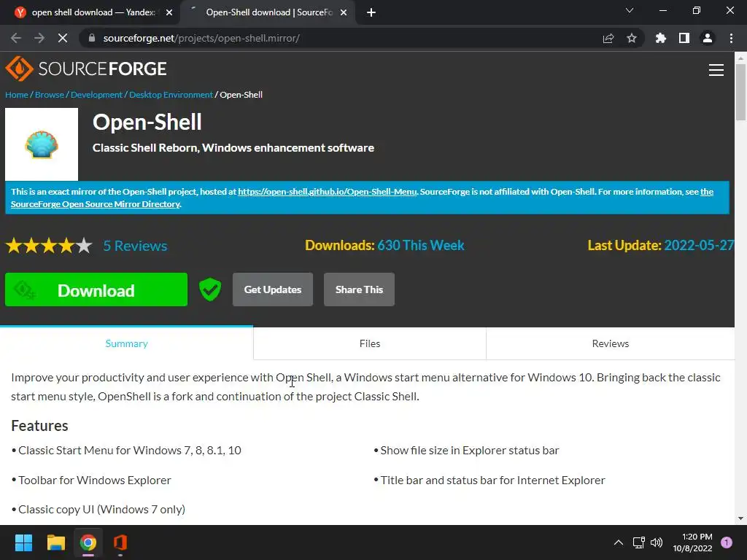Open the Extensions puzzle icon
This screenshot has width=747, height=560.
[x=661, y=38]
